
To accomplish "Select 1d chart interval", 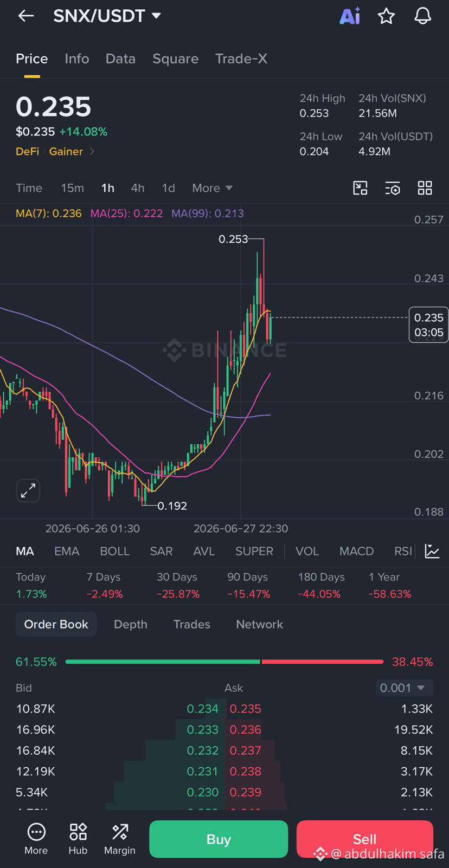I will coord(169,188).
